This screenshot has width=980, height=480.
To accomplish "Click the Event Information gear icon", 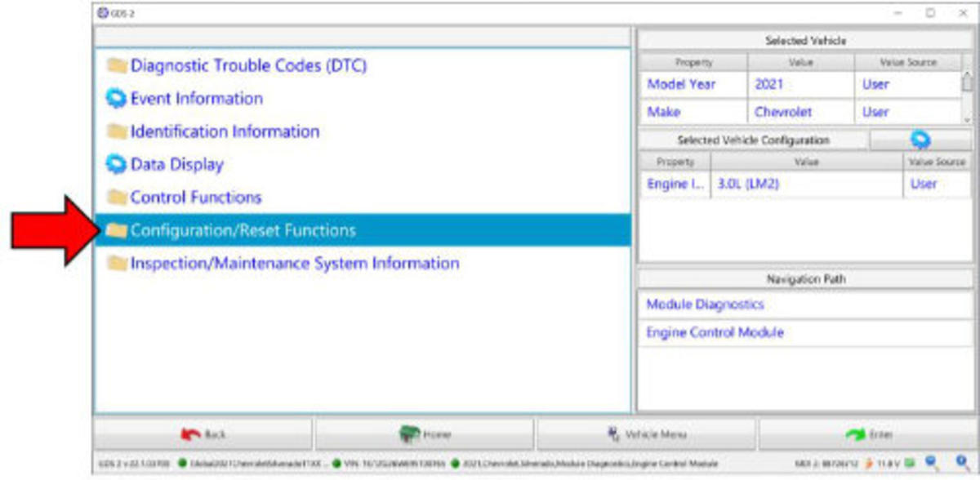I will [118, 99].
